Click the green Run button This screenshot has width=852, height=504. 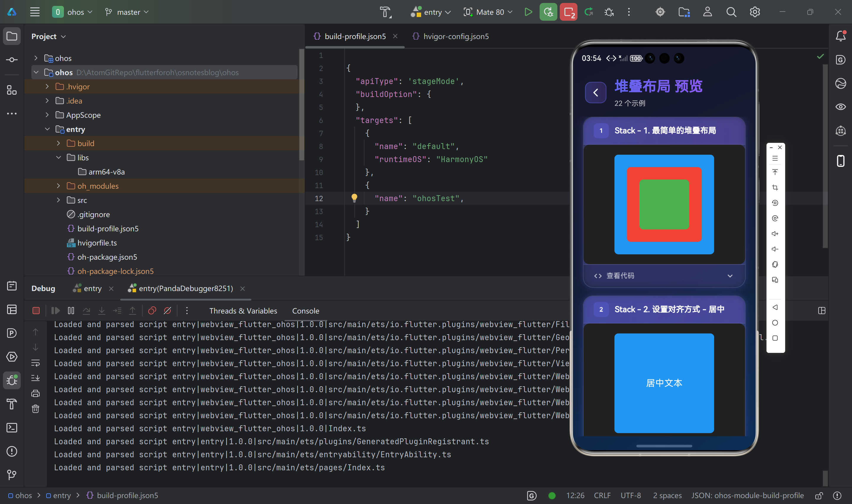[528, 12]
